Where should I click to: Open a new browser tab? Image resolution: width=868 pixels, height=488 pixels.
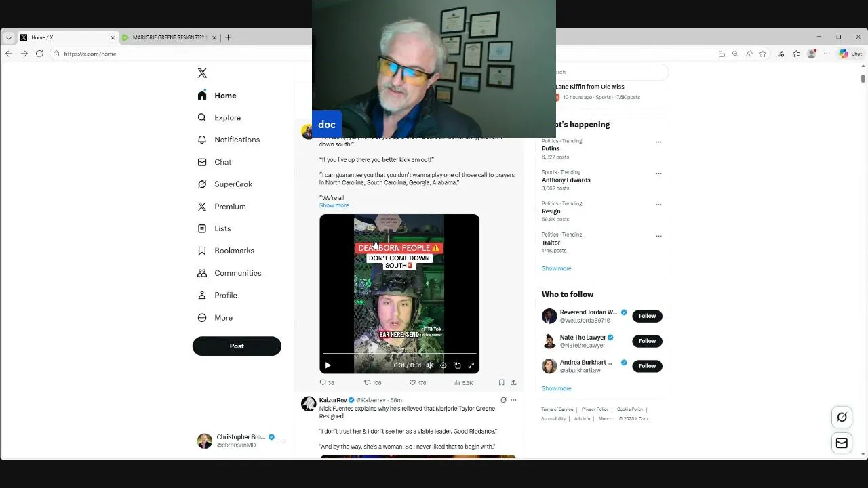click(x=228, y=37)
